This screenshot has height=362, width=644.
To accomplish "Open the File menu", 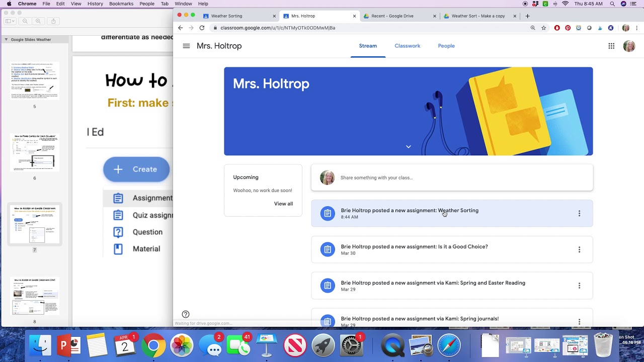I will click(x=46, y=4).
